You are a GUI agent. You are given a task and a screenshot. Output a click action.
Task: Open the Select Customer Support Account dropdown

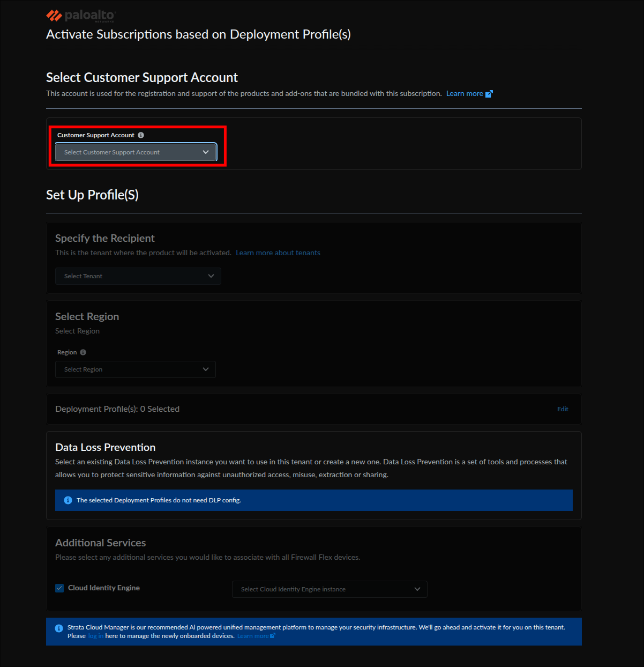136,152
